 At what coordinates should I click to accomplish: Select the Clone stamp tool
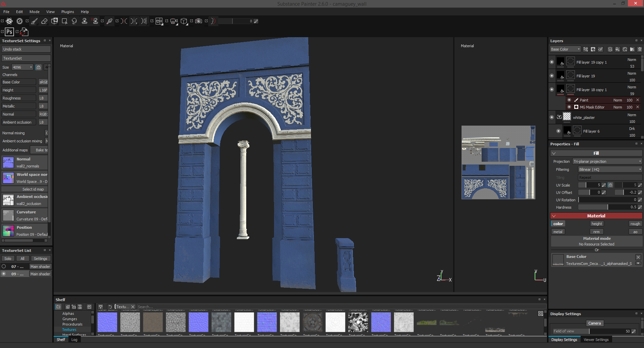(x=85, y=21)
